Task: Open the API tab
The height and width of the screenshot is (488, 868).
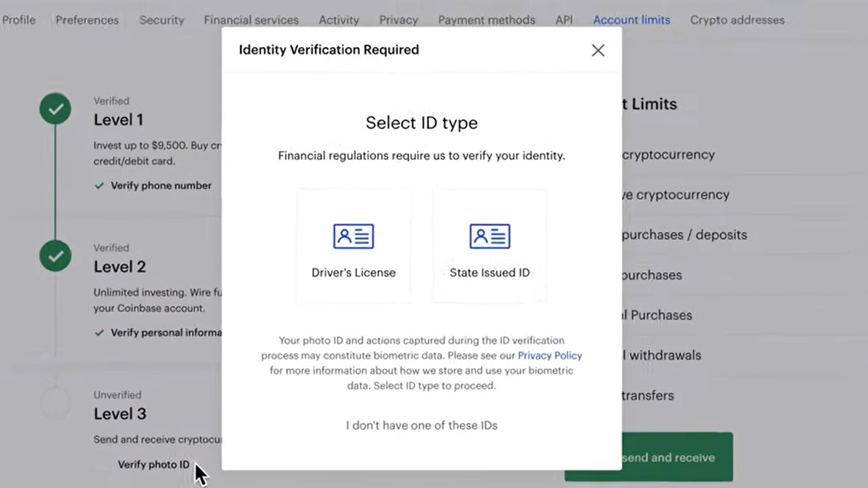Action: point(564,20)
